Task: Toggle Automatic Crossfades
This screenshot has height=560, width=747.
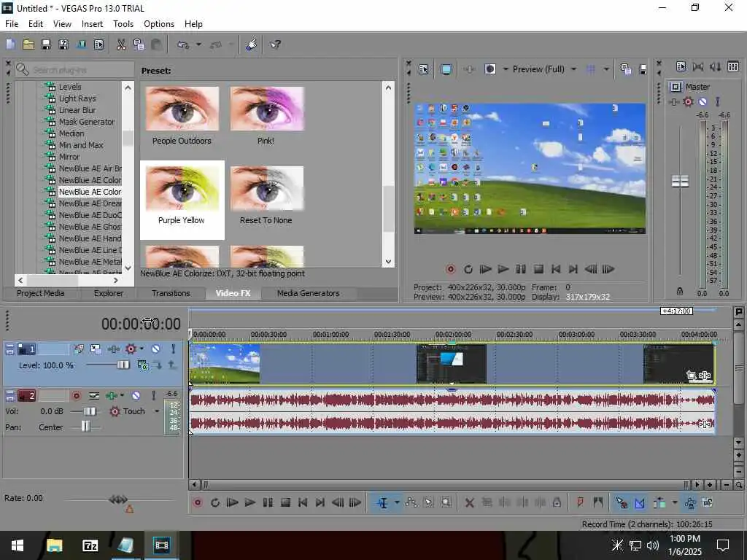Action: point(639,502)
